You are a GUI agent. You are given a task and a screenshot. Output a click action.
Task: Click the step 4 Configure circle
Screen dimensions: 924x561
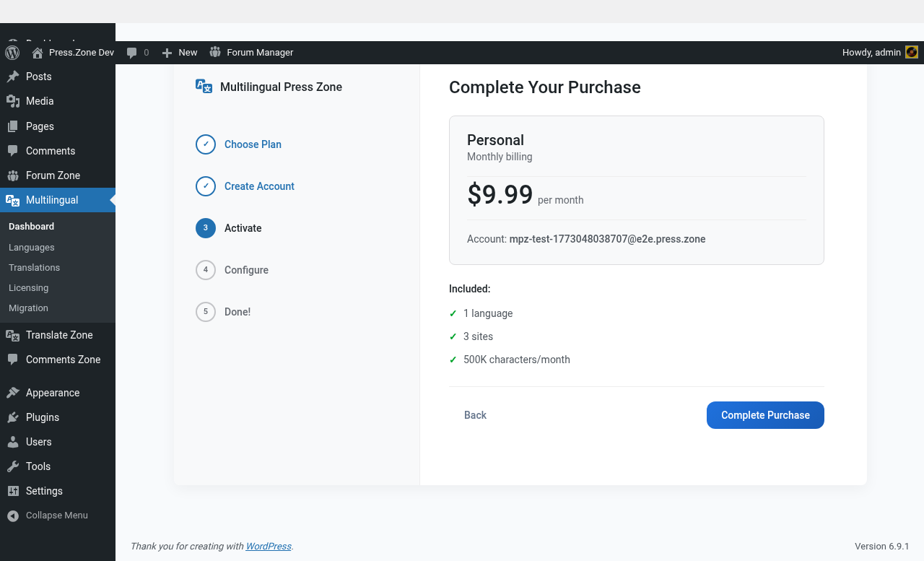point(206,270)
